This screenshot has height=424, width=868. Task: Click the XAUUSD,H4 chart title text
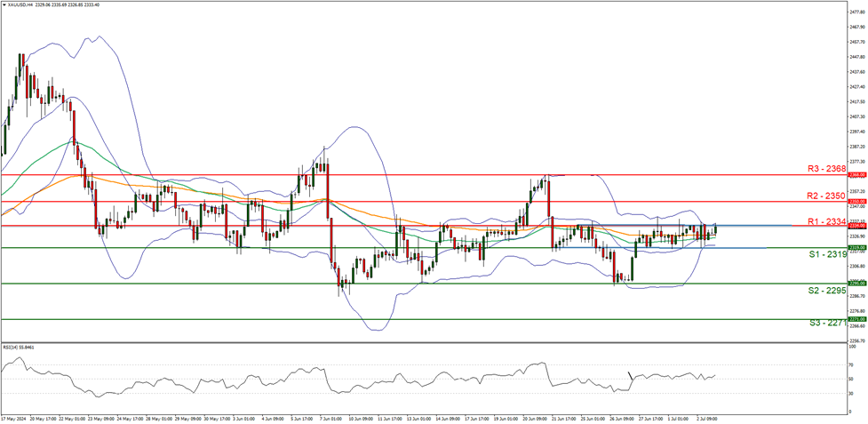coord(24,4)
